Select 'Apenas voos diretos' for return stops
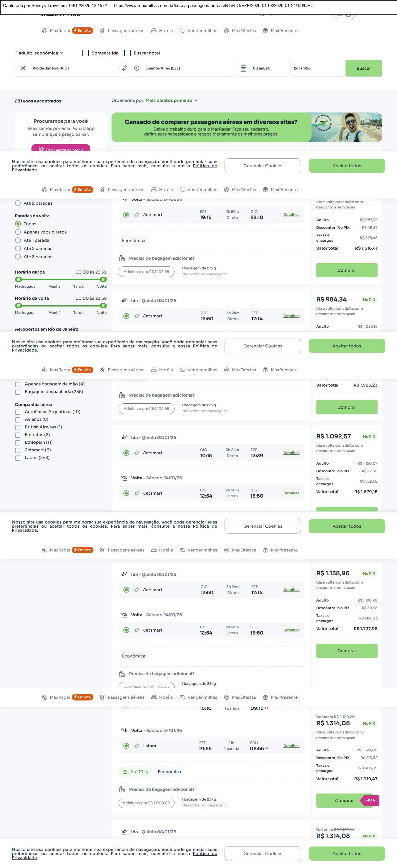Viewport: 397px width, 868px height. coord(18,232)
